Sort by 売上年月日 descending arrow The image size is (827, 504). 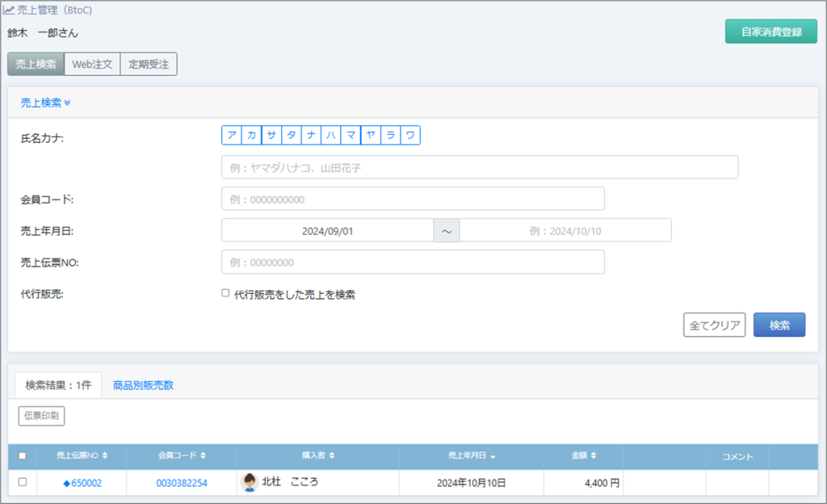tap(493, 457)
